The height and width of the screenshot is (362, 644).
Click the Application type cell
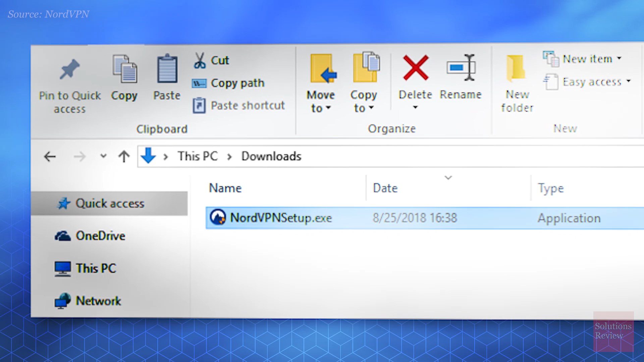pos(569,218)
